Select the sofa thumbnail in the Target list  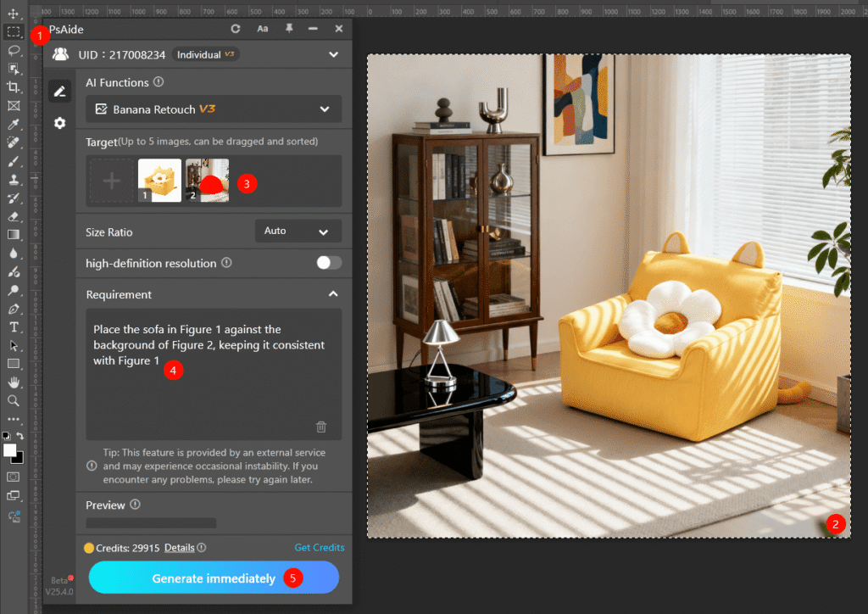click(159, 180)
